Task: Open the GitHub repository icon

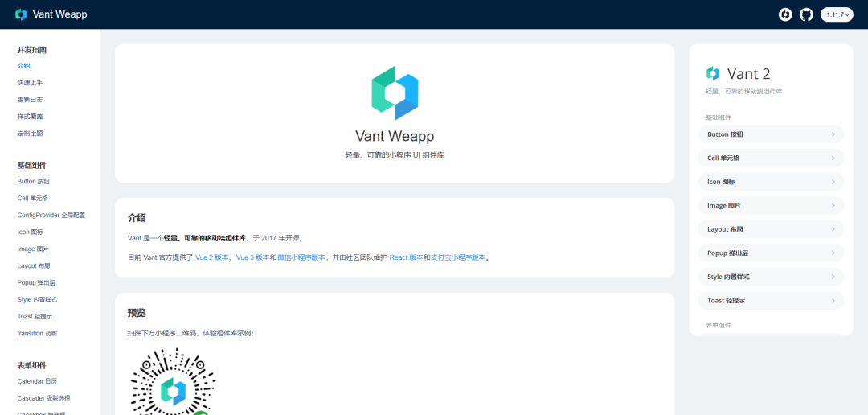Action: (807, 14)
